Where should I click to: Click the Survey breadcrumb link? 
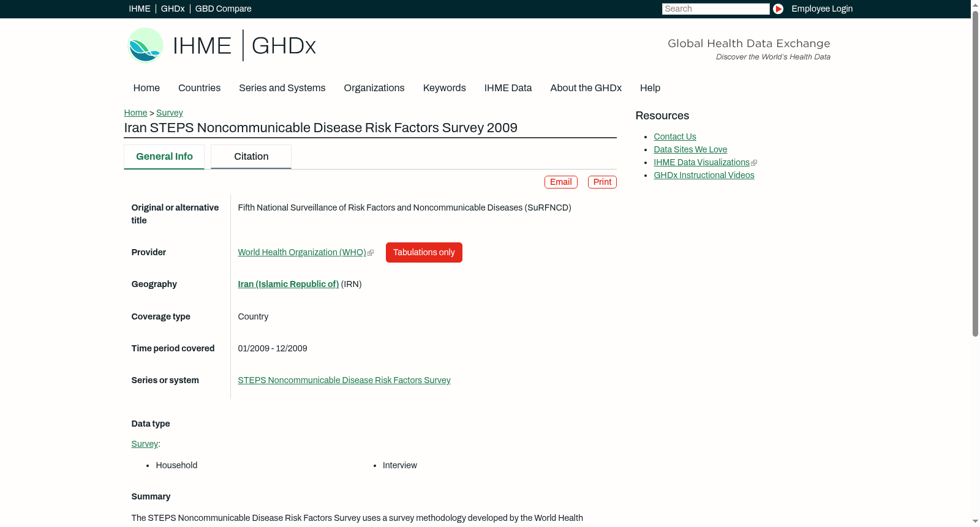170,113
